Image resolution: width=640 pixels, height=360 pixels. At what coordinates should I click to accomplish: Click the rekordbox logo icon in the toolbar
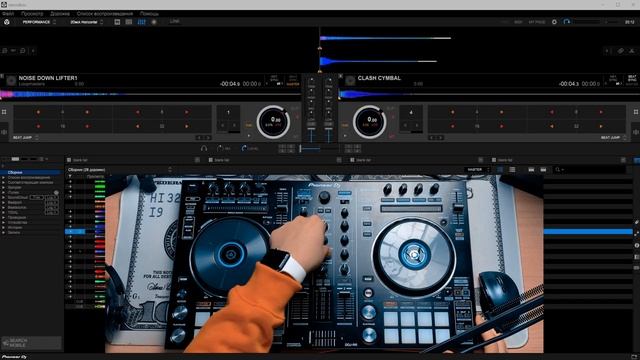click(x=7, y=22)
